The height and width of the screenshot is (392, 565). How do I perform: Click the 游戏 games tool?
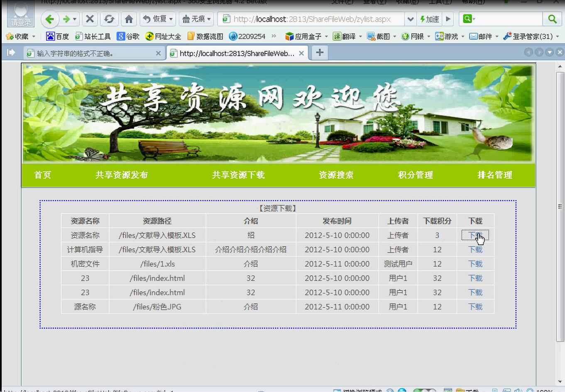(x=447, y=37)
